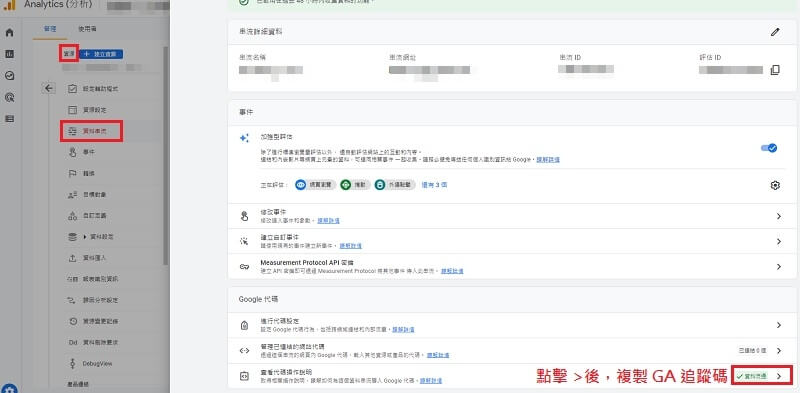Expand 查看代碼操作說明 (View tag instructions) chevron
Screen dimensions: 800x393
[779, 376]
